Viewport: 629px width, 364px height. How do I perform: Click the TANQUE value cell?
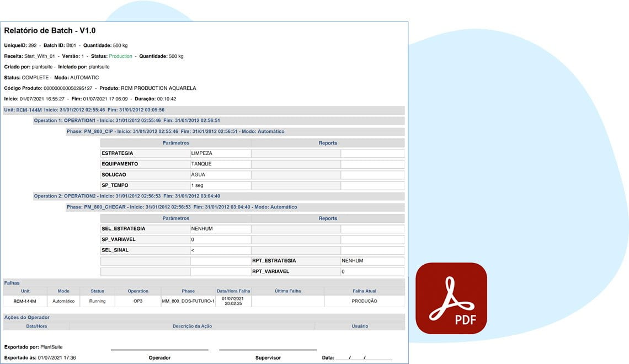pyautogui.click(x=221, y=164)
